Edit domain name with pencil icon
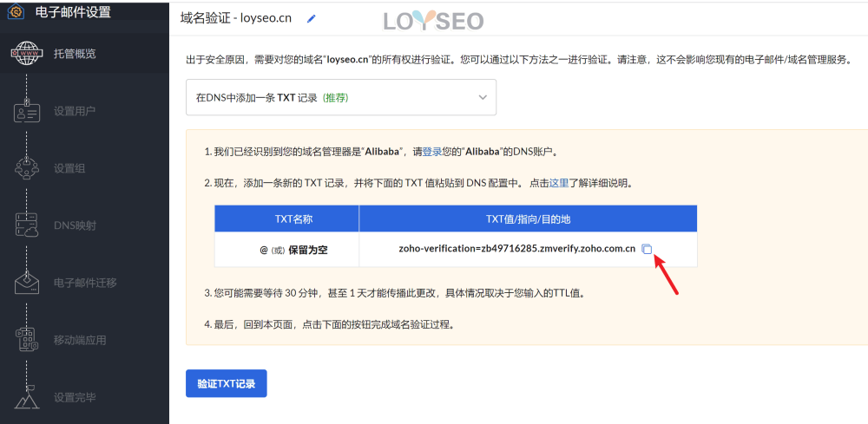This screenshot has width=868, height=424. 311,18
